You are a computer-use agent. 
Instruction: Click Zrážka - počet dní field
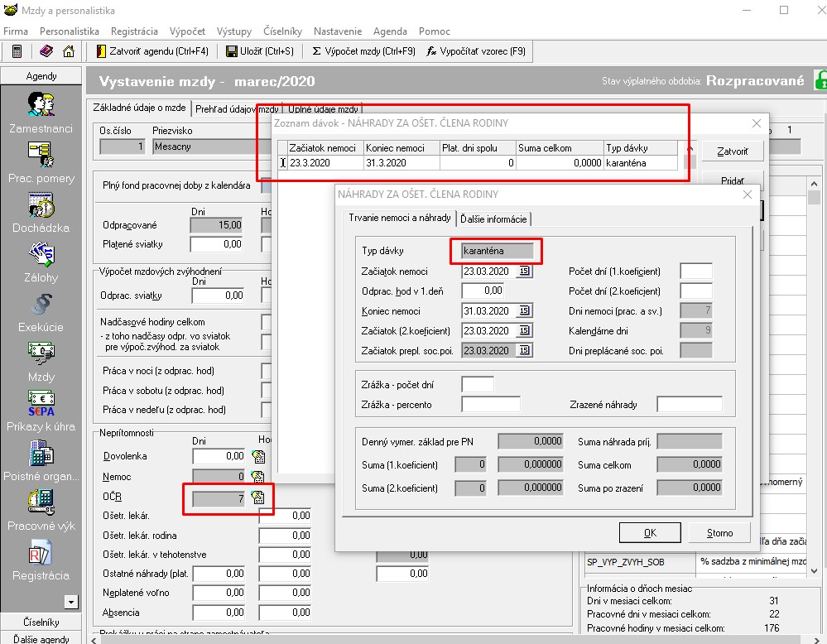(x=478, y=385)
